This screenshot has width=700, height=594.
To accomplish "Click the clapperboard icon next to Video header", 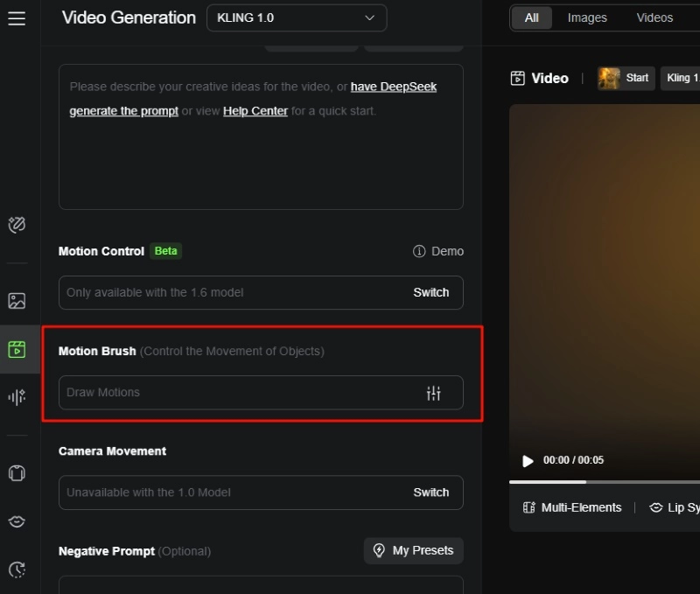I will (x=517, y=78).
